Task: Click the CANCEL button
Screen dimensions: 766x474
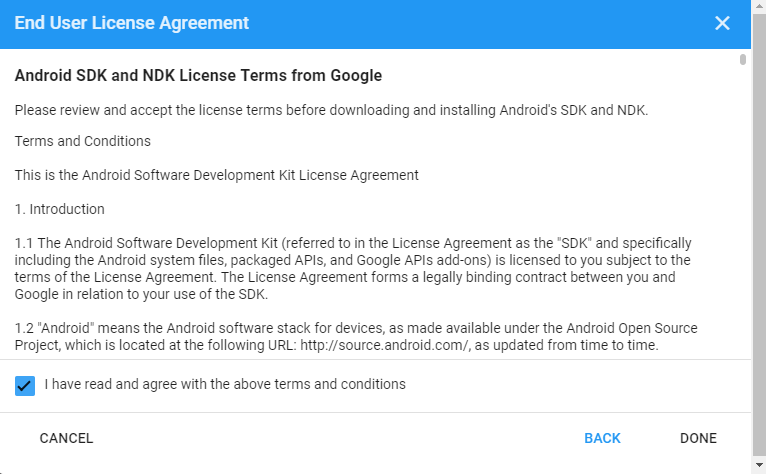Action: pyautogui.click(x=66, y=438)
